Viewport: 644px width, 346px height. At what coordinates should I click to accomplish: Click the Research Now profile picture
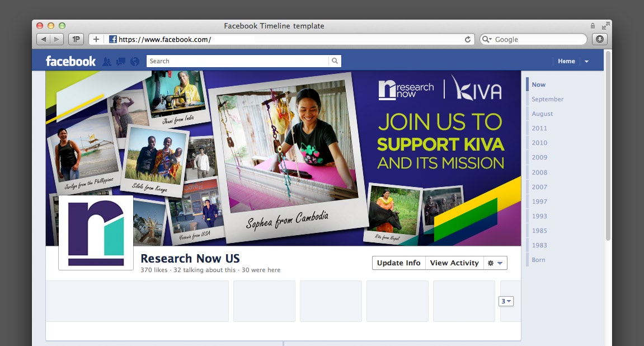point(96,232)
